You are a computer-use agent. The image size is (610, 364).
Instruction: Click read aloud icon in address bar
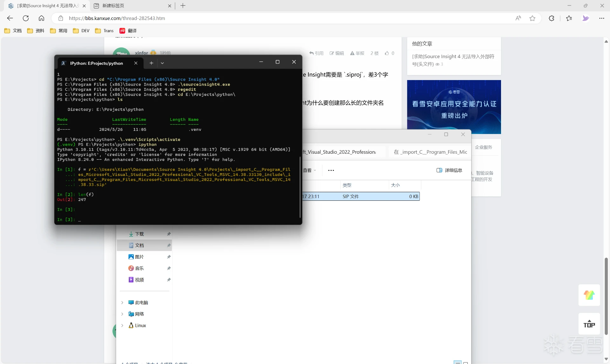coord(518,18)
